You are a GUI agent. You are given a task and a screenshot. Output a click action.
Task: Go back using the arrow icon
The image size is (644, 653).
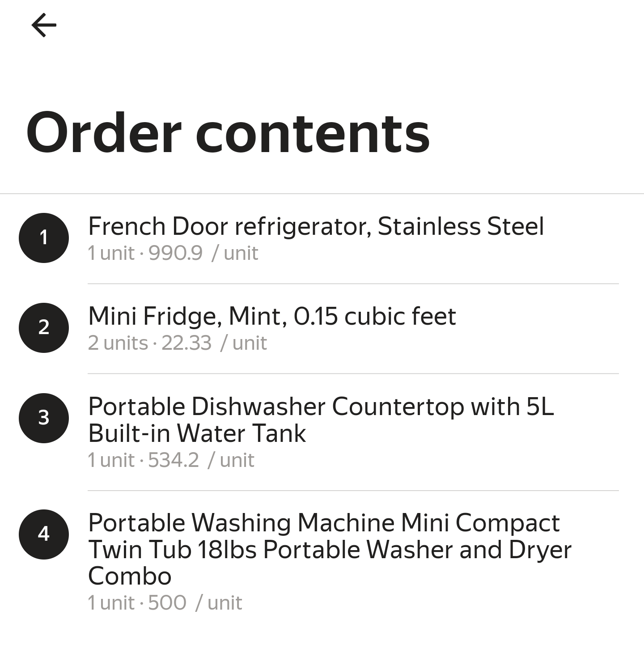tap(44, 25)
